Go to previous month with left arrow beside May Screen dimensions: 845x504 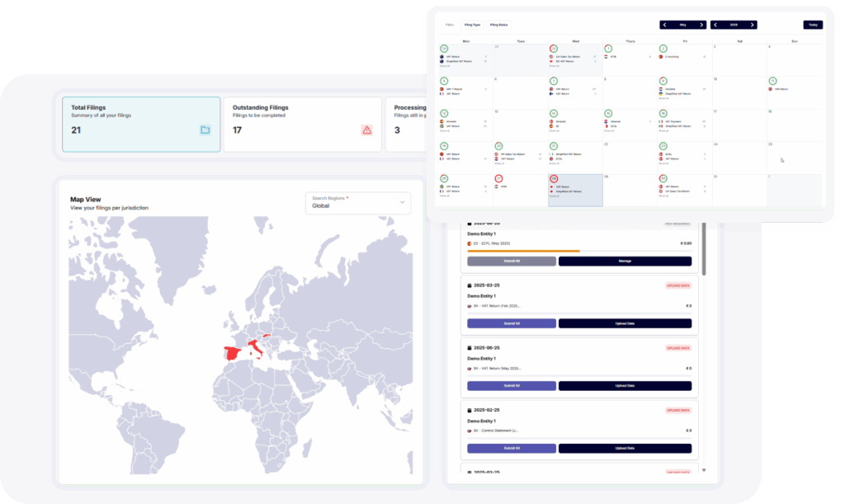click(x=664, y=25)
